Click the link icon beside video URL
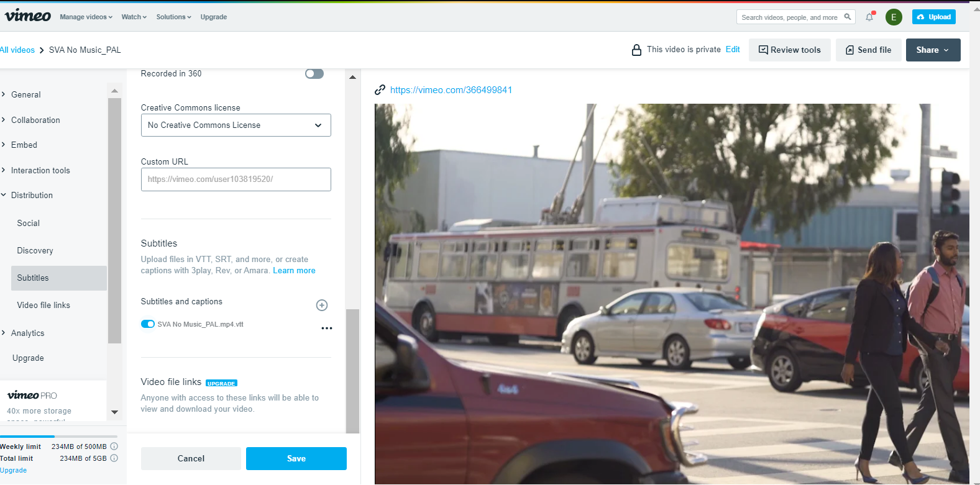This screenshot has width=980, height=485. click(x=380, y=90)
